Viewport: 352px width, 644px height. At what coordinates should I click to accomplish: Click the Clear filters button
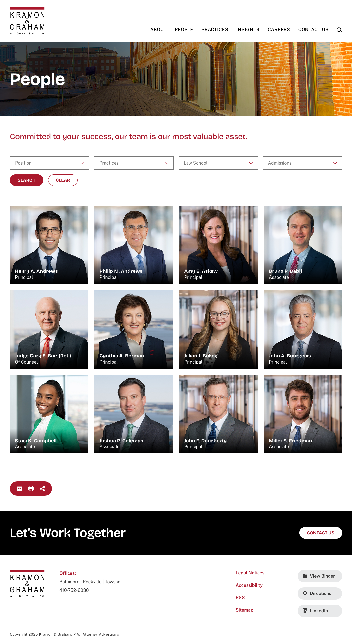[63, 180]
